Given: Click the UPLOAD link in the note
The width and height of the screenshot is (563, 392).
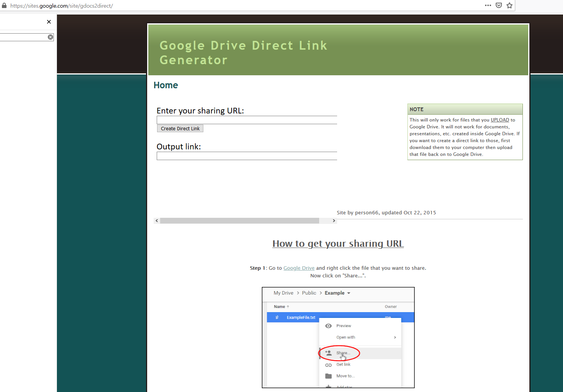Looking at the screenshot, I should tap(500, 120).
